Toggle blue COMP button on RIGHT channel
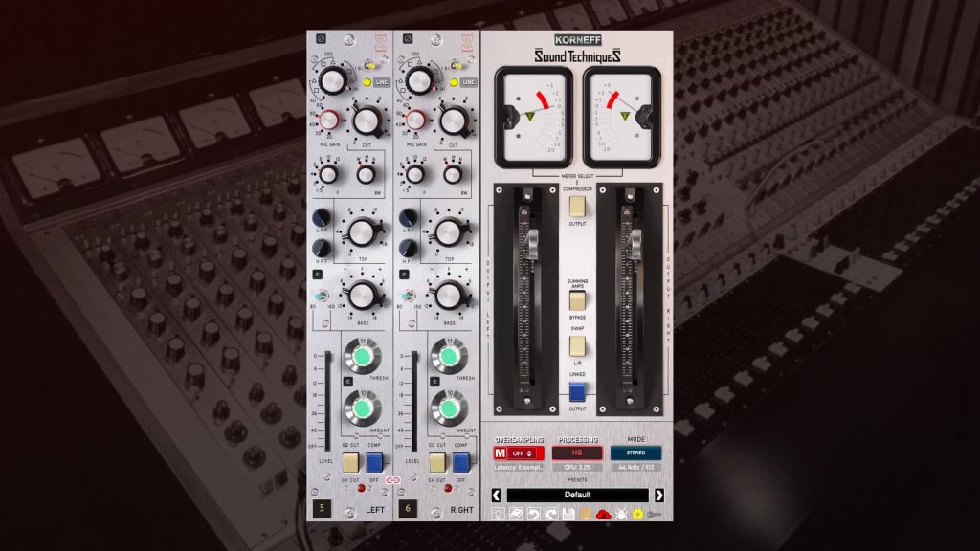The width and height of the screenshot is (980, 551). tap(460, 463)
